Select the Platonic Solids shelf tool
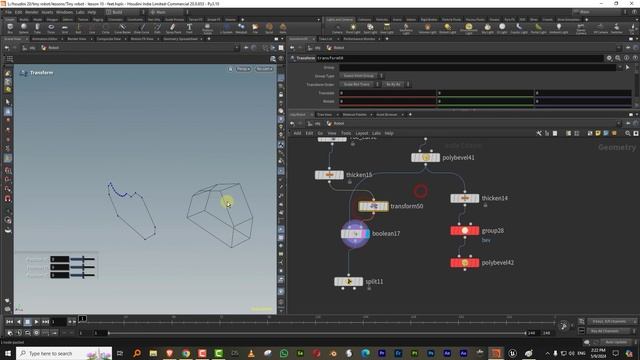The width and height of the screenshot is (640, 360). 207,28
